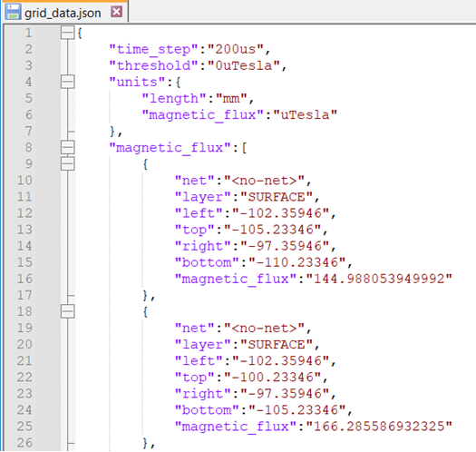The height and width of the screenshot is (452, 476).
Task: Click the "magnetic_flux" key on line 25
Action: pos(236,427)
